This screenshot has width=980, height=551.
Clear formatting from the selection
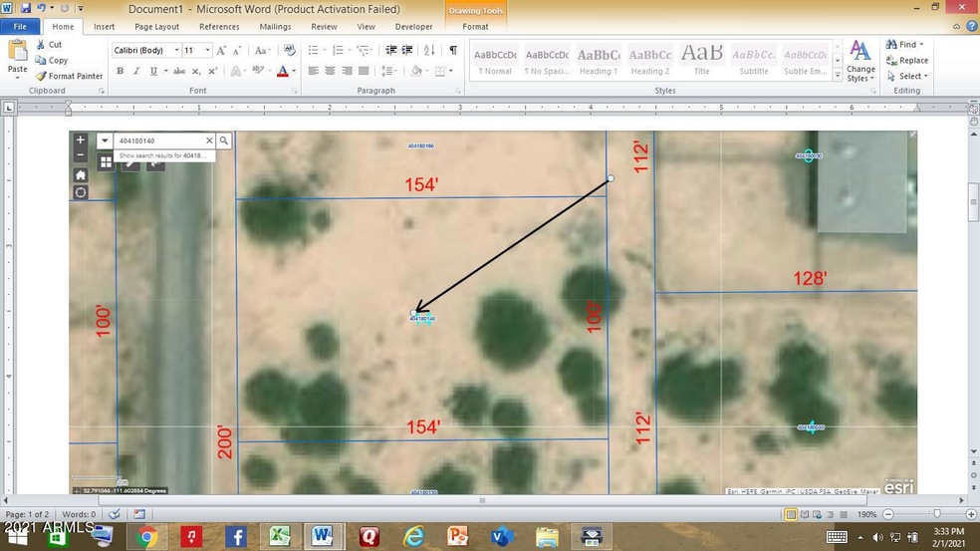pos(289,50)
